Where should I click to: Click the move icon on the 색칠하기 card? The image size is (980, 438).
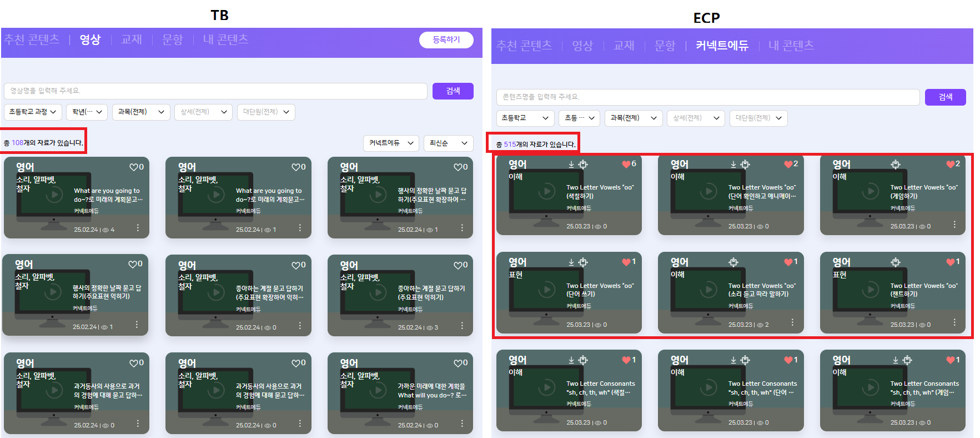(x=583, y=165)
